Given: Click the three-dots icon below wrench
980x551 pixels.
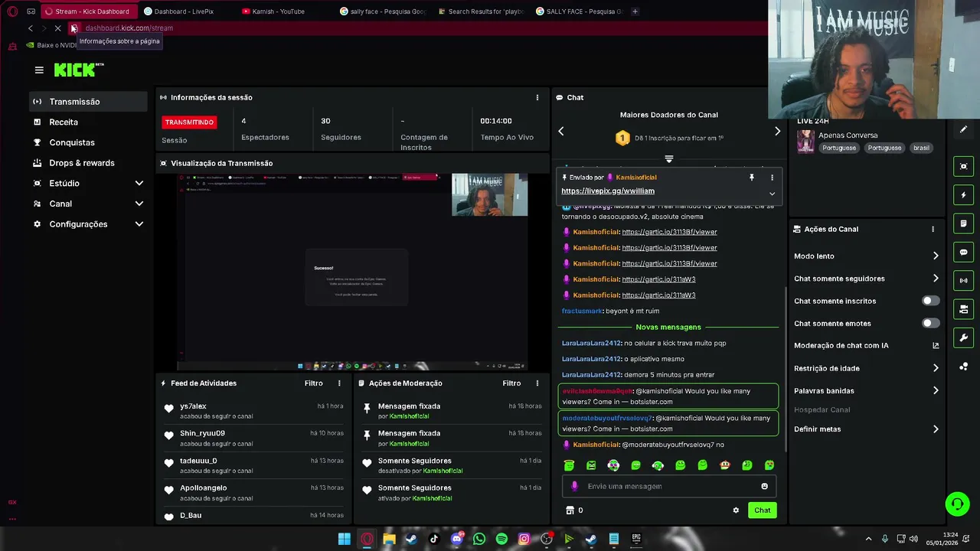Looking at the screenshot, I should point(963,367).
